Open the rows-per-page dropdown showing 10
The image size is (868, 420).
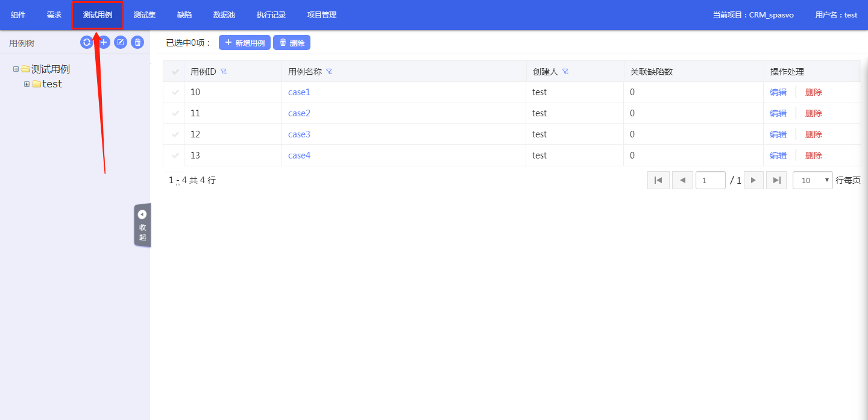pyautogui.click(x=813, y=180)
